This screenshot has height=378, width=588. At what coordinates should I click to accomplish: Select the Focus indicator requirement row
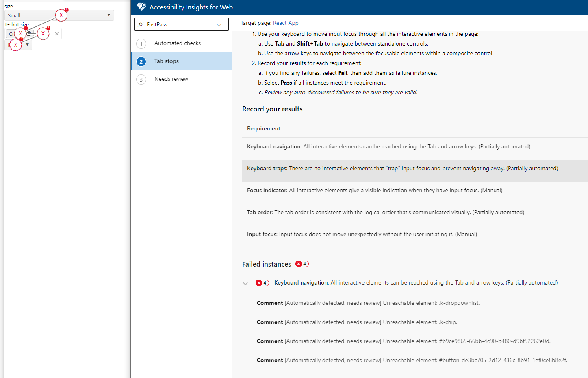tap(374, 191)
